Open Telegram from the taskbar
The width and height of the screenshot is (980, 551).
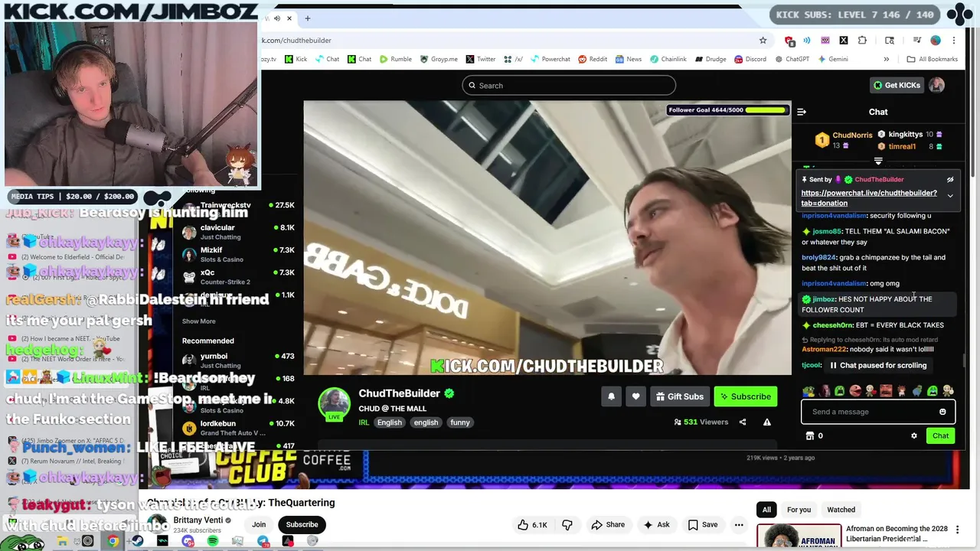click(x=263, y=541)
